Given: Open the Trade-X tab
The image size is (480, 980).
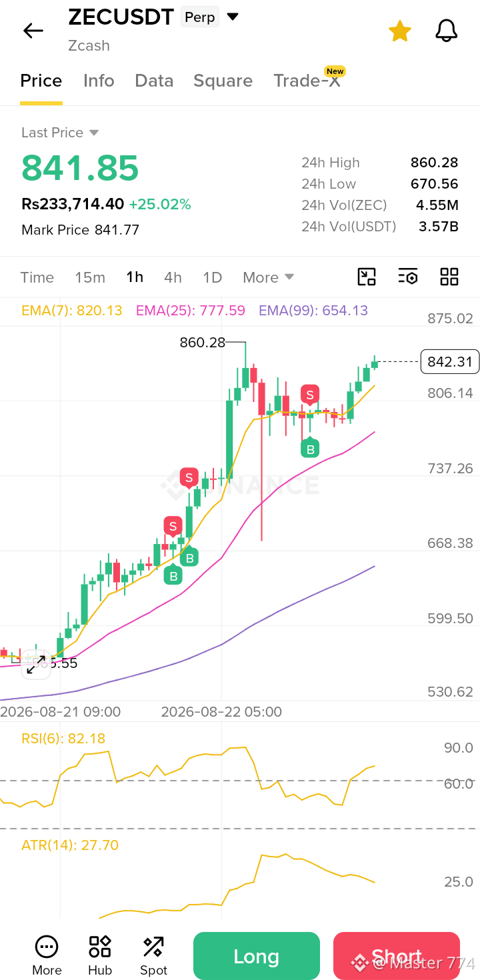Looking at the screenshot, I should pos(307,81).
